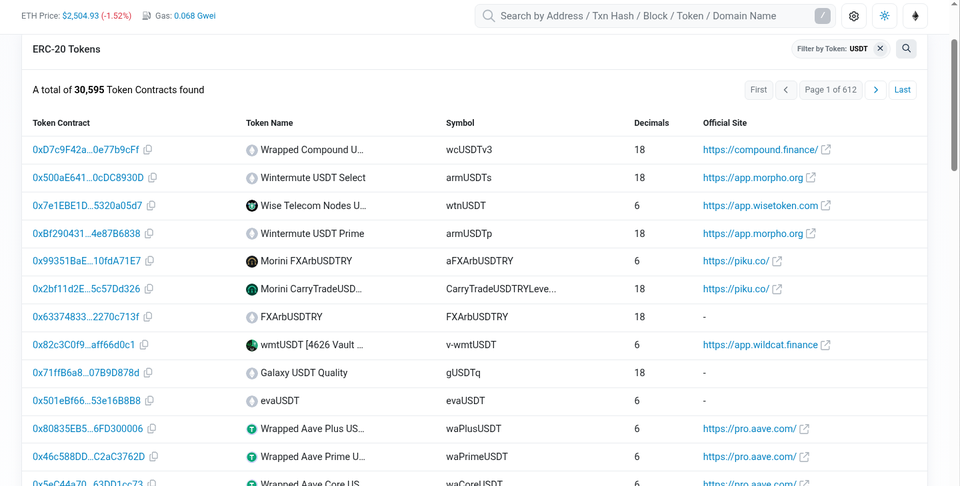Copy address 0x2bf11d2E...5c57Dd326
The image size is (960, 486).
point(149,289)
